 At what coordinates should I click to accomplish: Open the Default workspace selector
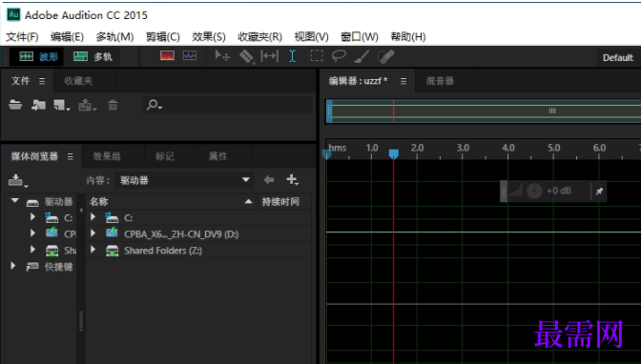(x=618, y=57)
